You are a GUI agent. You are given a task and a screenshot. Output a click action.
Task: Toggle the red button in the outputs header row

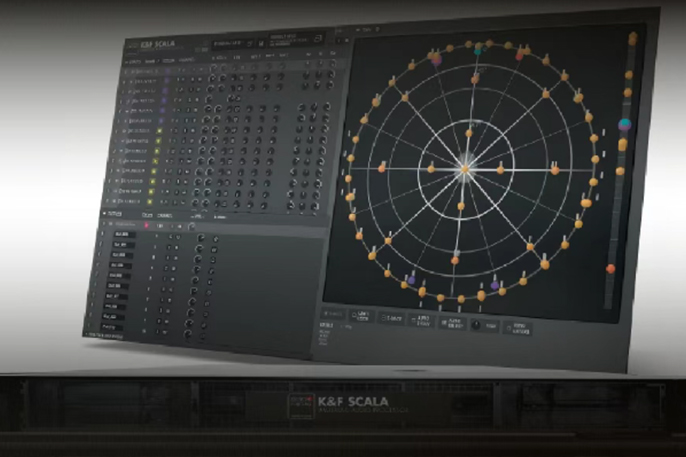coord(147,226)
